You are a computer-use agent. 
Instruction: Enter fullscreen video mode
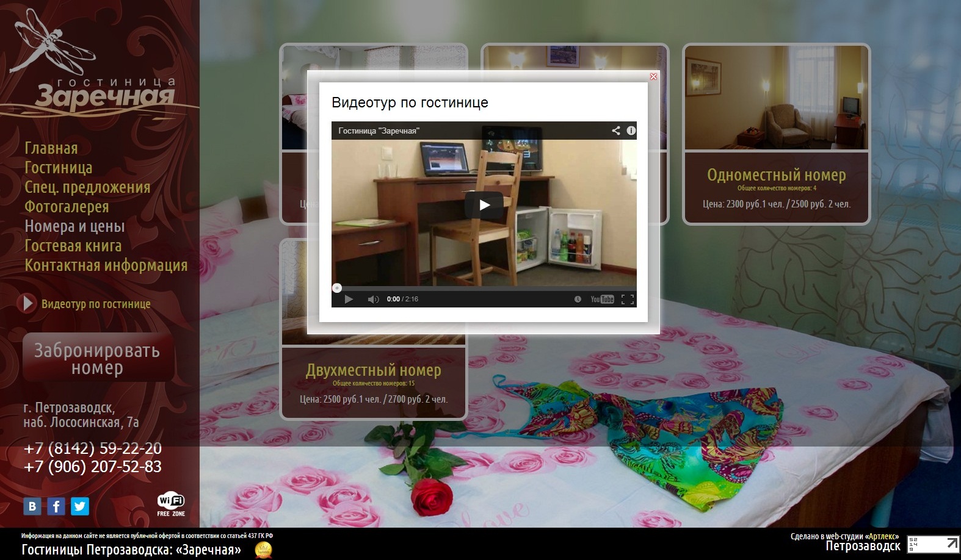(x=627, y=299)
